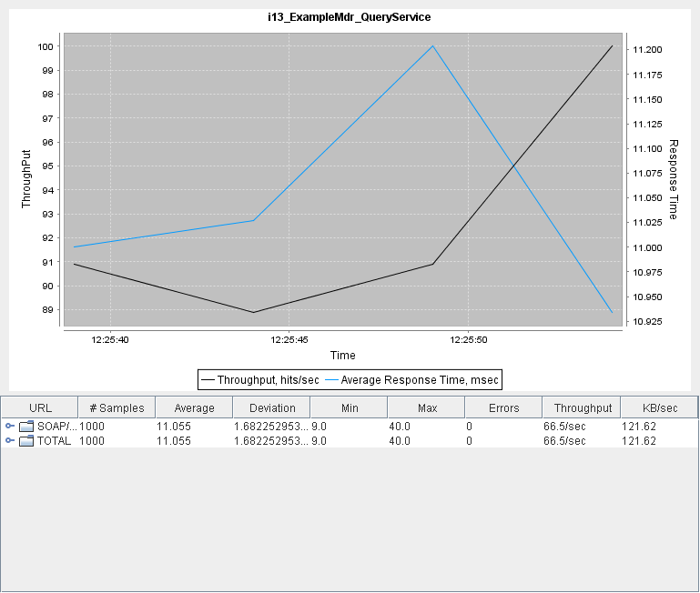Sort by the Min column header
Screen dimensions: 700x593
pos(350,407)
